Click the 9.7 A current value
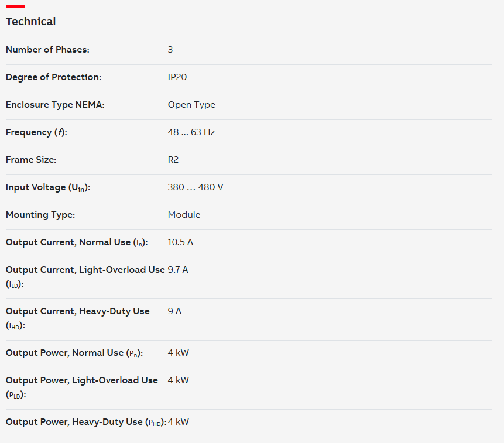The width and height of the screenshot is (504, 443). 178,270
